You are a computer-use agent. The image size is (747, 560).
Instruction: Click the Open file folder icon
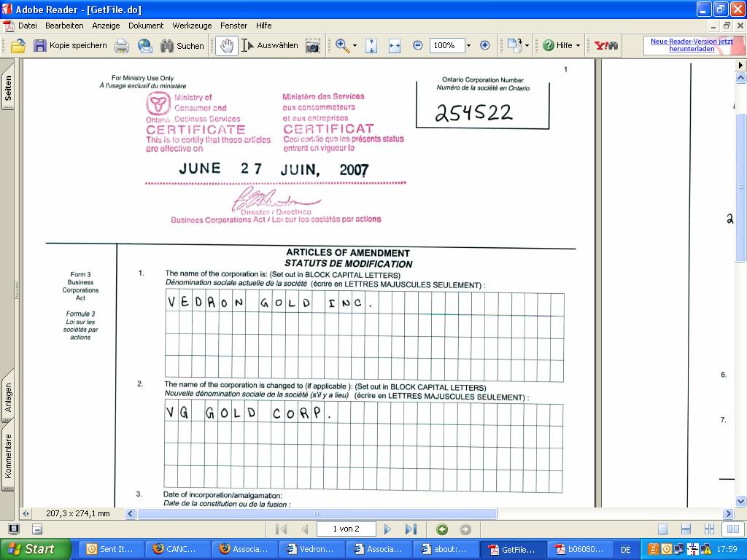pyautogui.click(x=18, y=45)
